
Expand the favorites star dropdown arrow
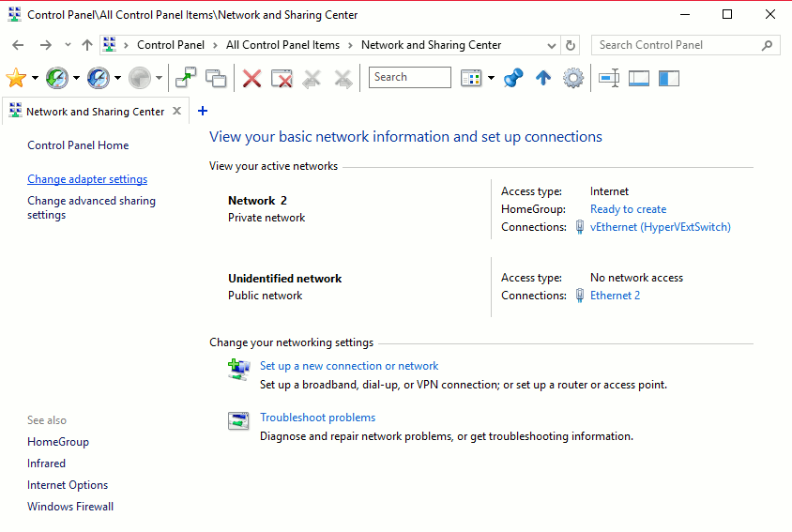[x=35, y=78]
